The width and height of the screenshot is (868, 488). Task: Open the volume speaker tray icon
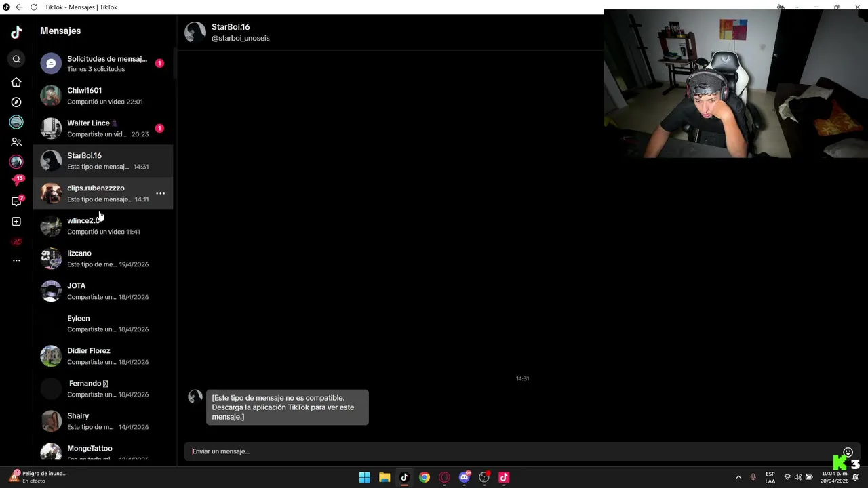point(798,477)
